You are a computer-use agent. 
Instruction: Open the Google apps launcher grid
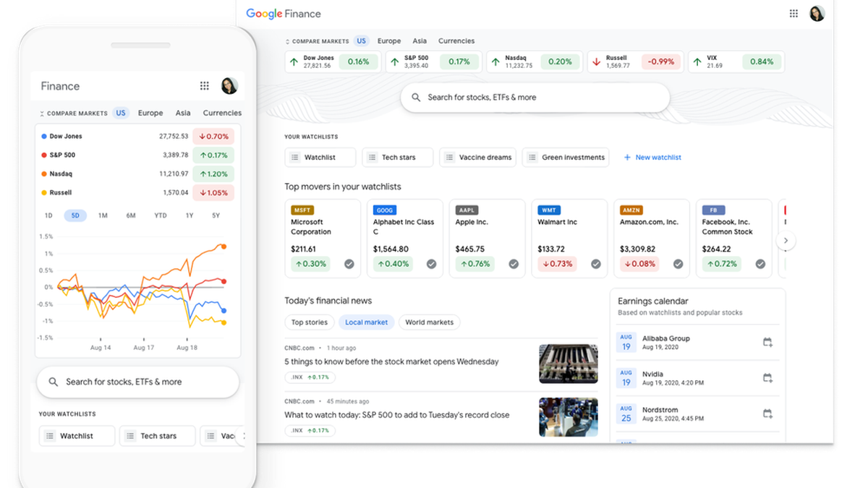click(793, 13)
